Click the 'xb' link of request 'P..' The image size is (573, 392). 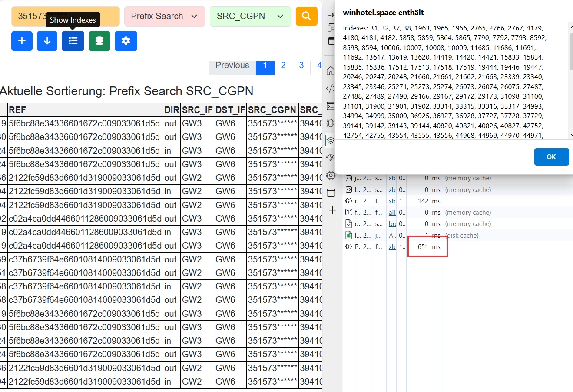tap(392, 246)
